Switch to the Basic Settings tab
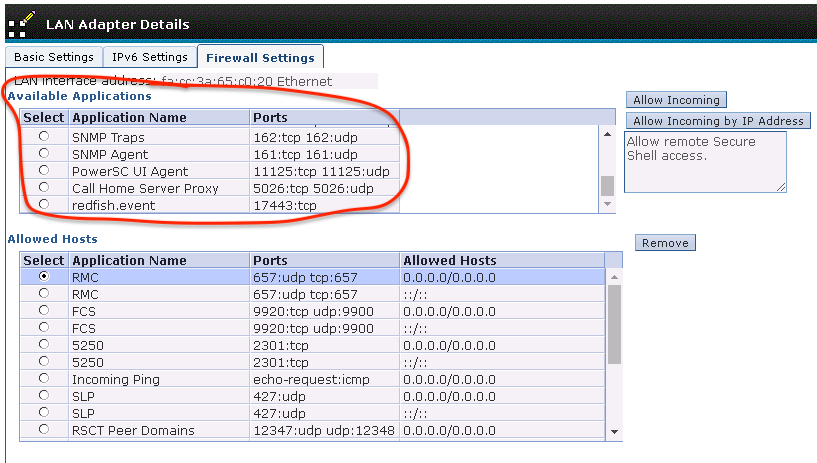The image size is (817, 463). point(54,57)
